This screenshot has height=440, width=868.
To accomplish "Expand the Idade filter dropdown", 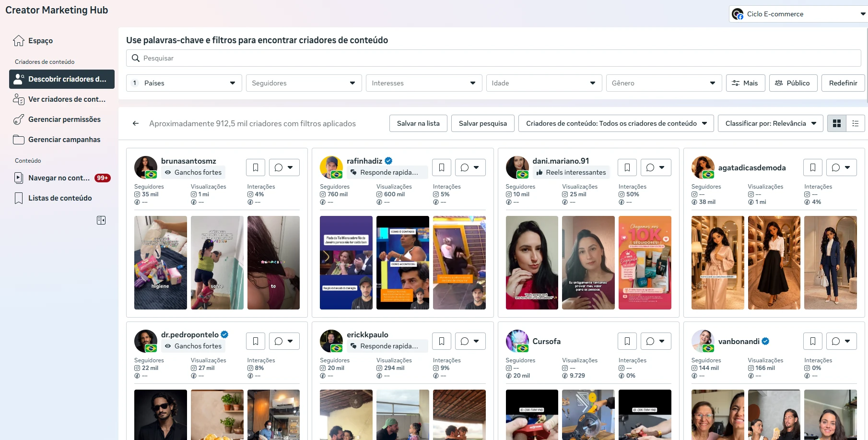I will 544,83.
